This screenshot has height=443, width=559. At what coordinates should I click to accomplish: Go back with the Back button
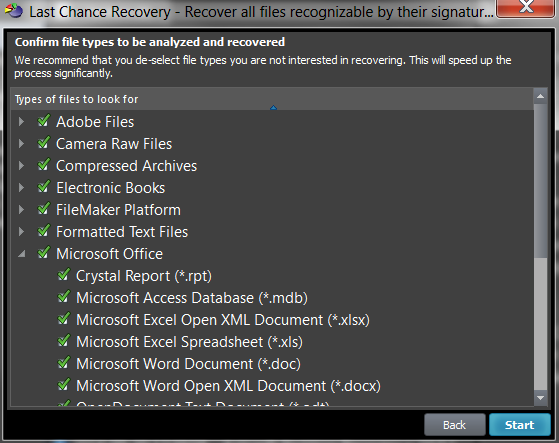[455, 424]
